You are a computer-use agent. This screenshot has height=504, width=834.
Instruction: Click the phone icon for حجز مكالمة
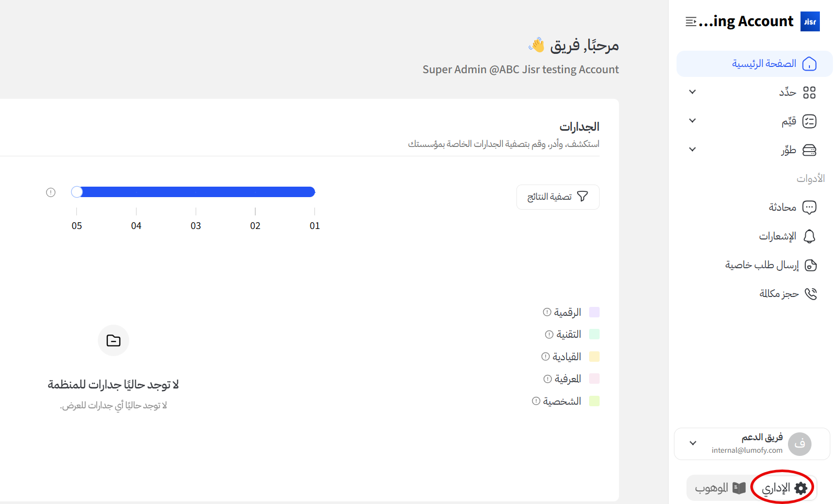point(810,294)
